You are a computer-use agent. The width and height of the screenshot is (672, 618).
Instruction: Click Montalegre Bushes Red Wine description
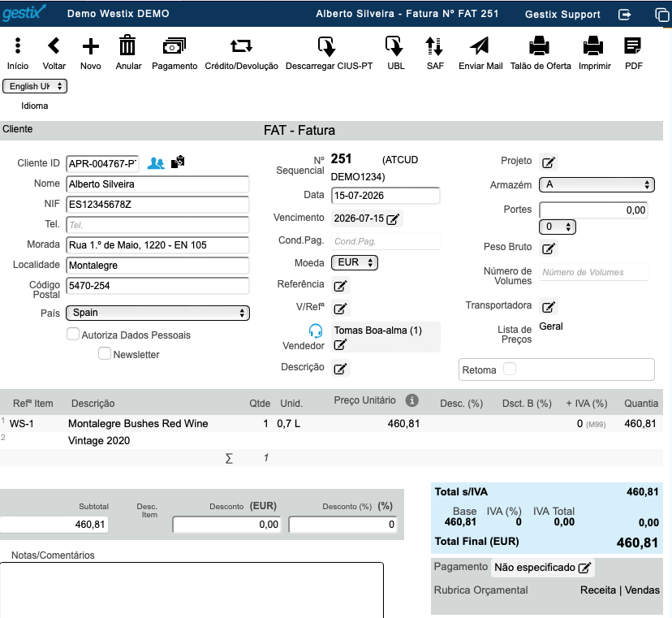138,424
